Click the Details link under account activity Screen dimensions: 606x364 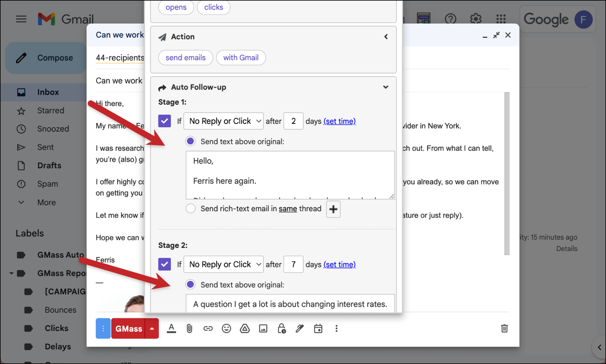click(x=567, y=249)
